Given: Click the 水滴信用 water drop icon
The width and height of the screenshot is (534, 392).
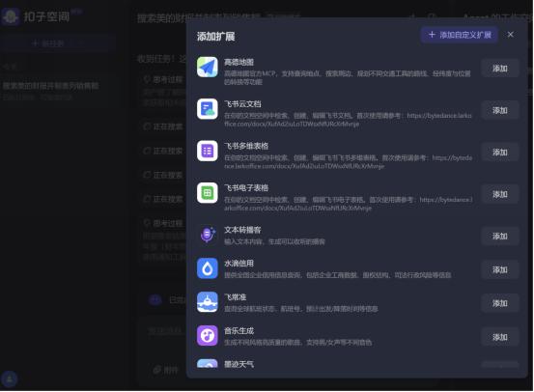Looking at the screenshot, I should coord(208,268).
